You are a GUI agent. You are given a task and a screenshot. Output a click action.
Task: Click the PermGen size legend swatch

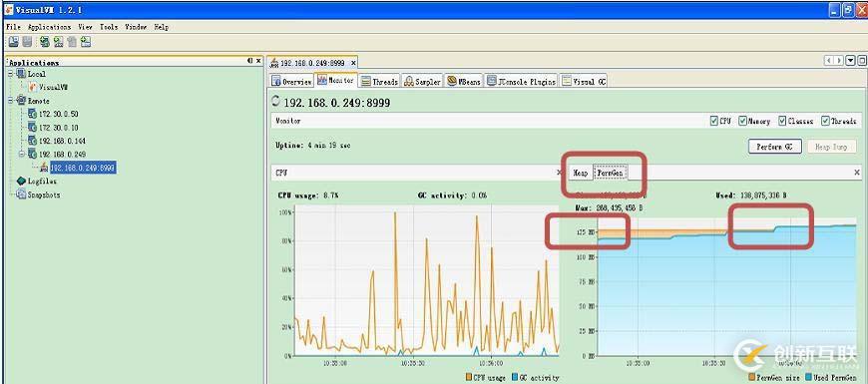coord(751,377)
